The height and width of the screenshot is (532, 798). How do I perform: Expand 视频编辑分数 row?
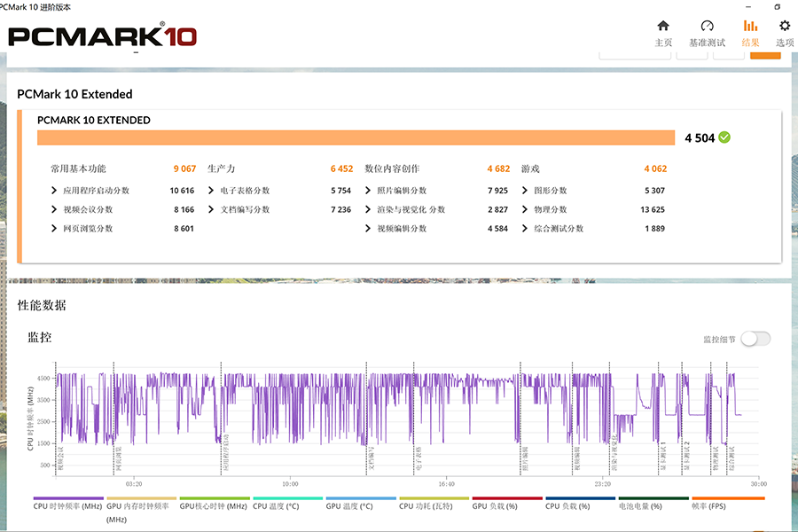(368, 229)
